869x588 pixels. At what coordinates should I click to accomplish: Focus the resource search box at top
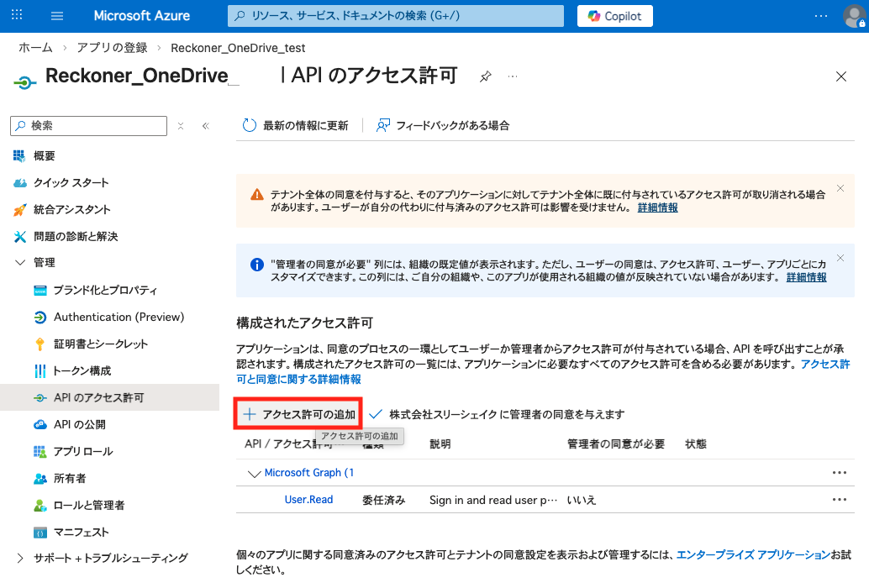(x=396, y=15)
